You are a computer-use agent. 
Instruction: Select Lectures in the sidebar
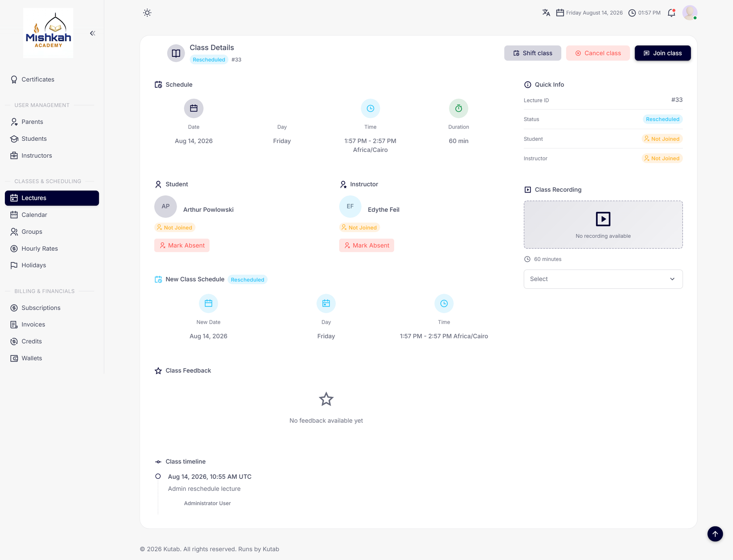click(52, 198)
